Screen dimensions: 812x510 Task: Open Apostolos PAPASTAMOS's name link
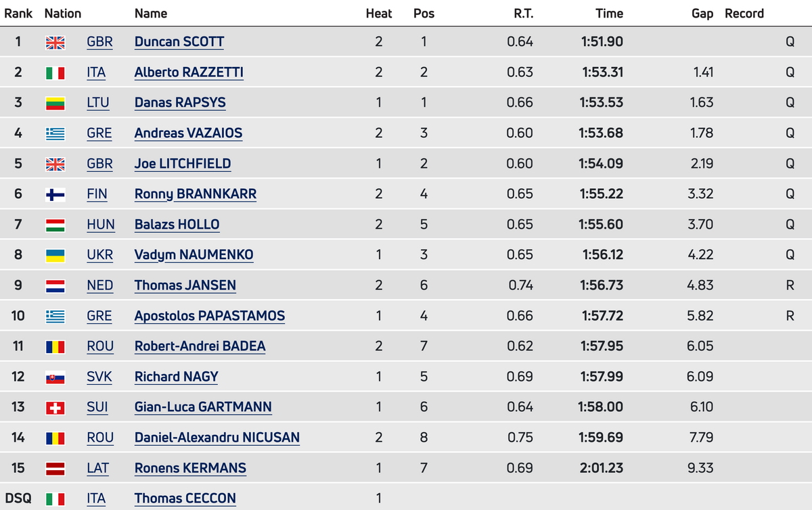pos(210,316)
